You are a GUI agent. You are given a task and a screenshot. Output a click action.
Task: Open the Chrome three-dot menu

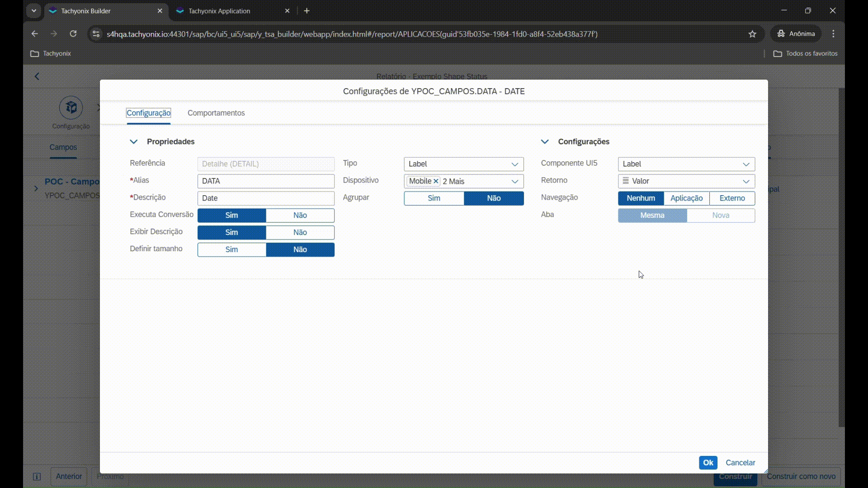pyautogui.click(x=833, y=34)
